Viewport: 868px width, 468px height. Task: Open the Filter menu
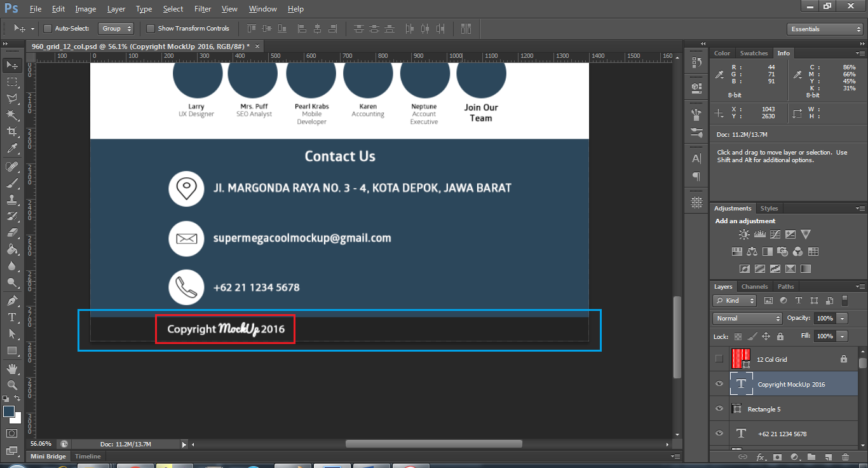pos(202,8)
